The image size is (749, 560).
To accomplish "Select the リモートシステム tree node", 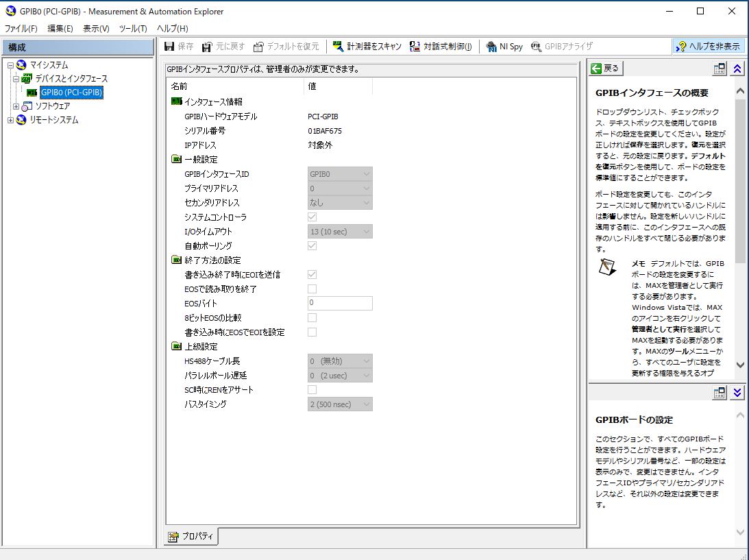I will (x=54, y=120).
